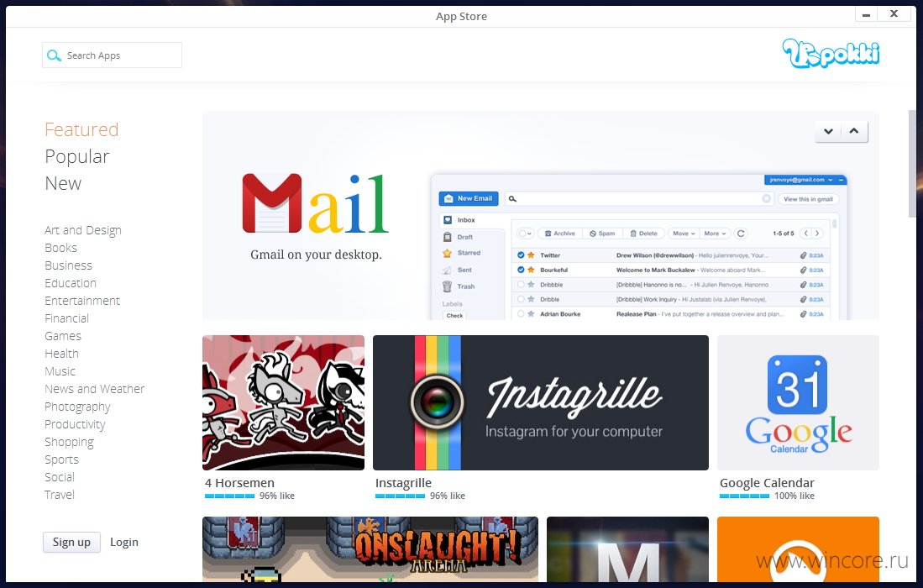Go to Travel category
This screenshot has height=588, width=923.
coord(60,495)
